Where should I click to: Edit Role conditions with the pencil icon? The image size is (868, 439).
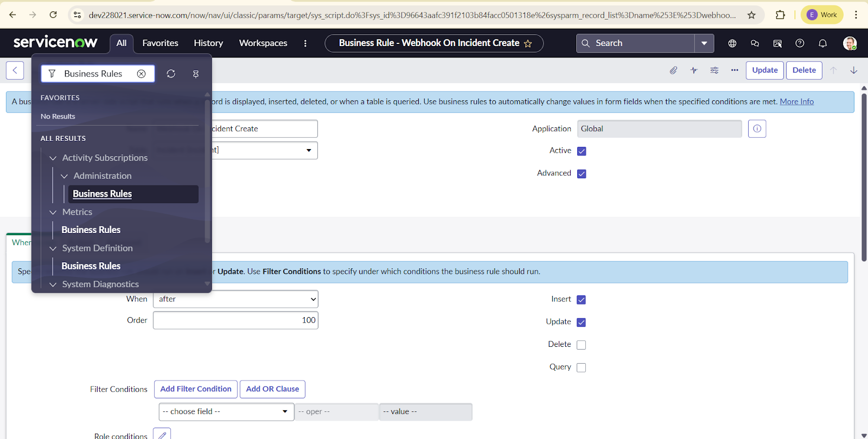(x=162, y=435)
